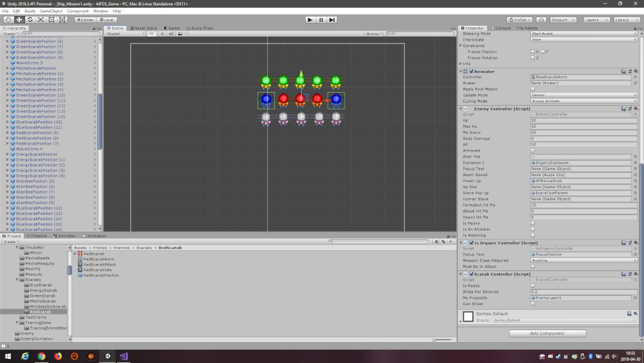Toggle scene audio icon in Scene toolbar
The height and width of the screenshot is (363, 644).
171,33
